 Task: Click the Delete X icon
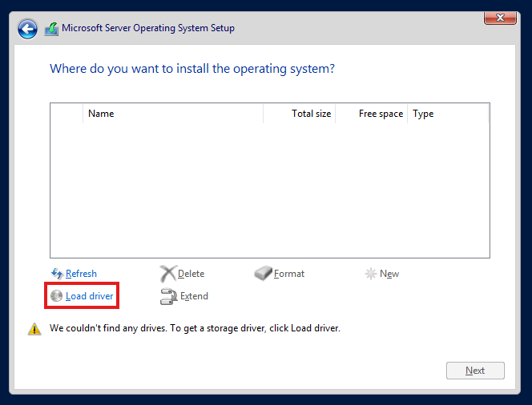[168, 274]
